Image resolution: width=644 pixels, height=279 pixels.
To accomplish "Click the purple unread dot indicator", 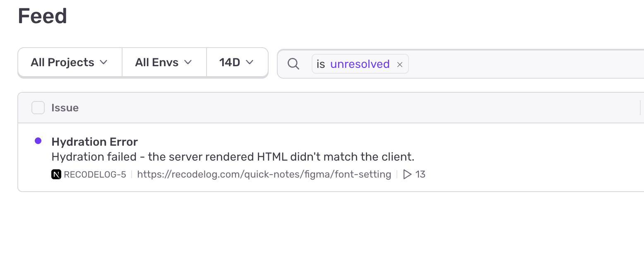I will click(38, 141).
